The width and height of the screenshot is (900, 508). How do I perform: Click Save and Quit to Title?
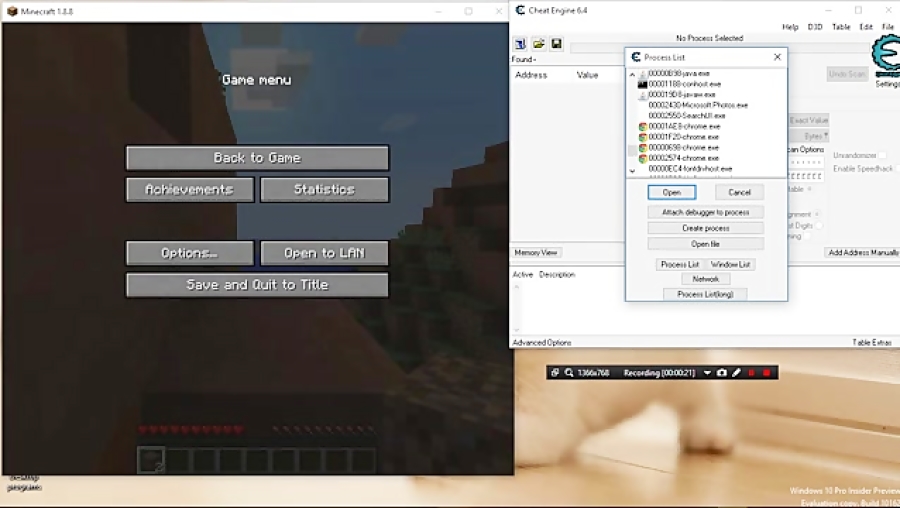[257, 285]
